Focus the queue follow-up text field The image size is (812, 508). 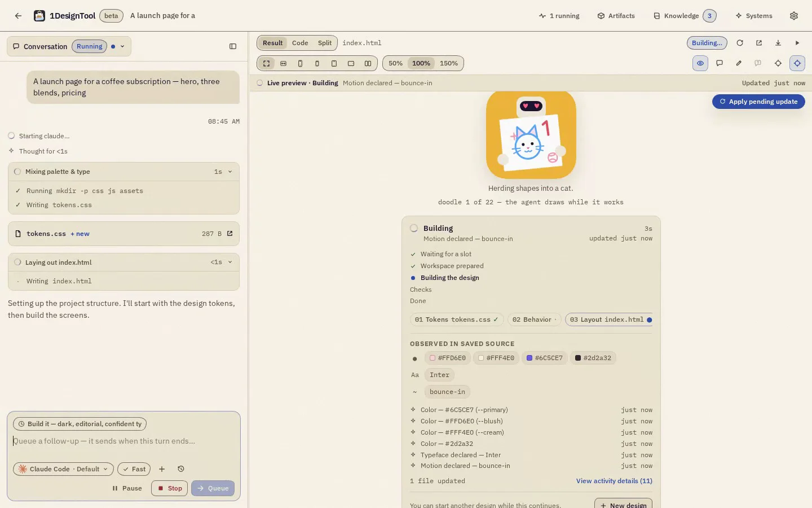(x=123, y=441)
